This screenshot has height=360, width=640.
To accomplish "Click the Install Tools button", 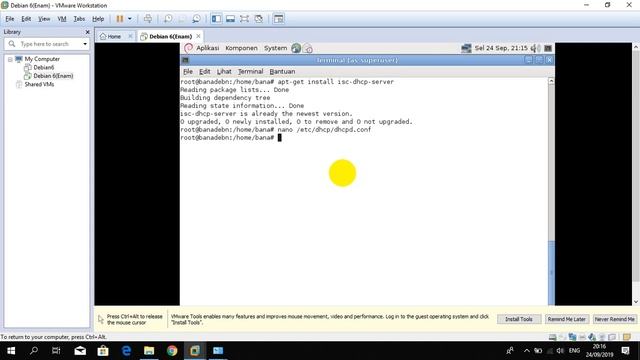I will click(519, 319).
